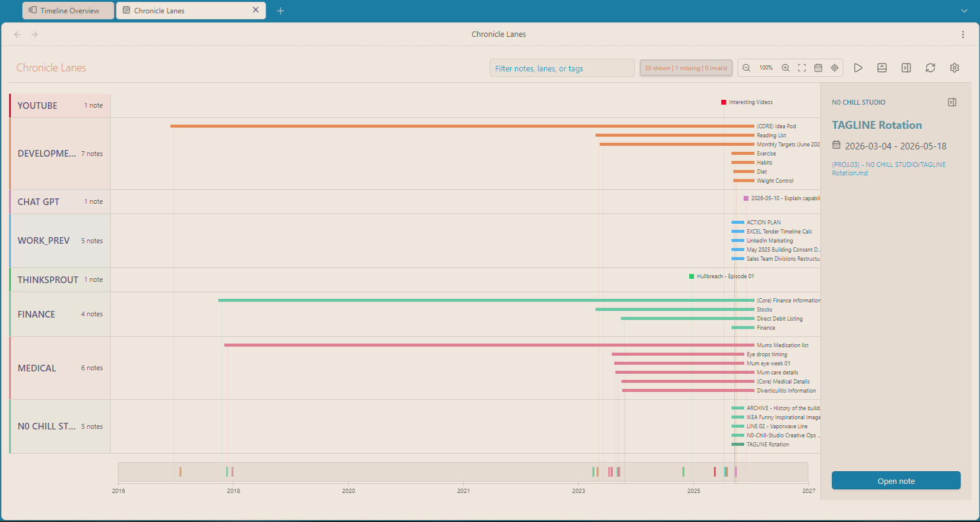Collapse the N0 CHILL STUDIO details panel
This screenshot has height=522, width=980.
[x=952, y=102]
